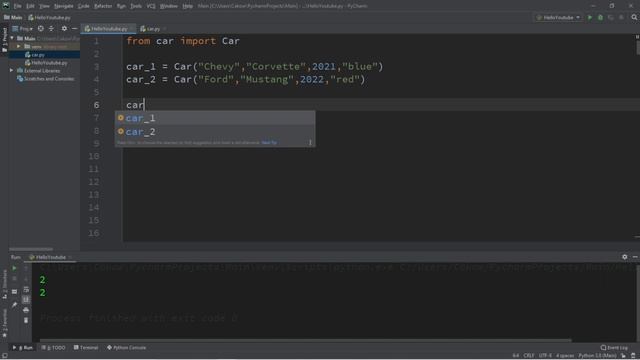Open the VCS menu

[151, 6]
